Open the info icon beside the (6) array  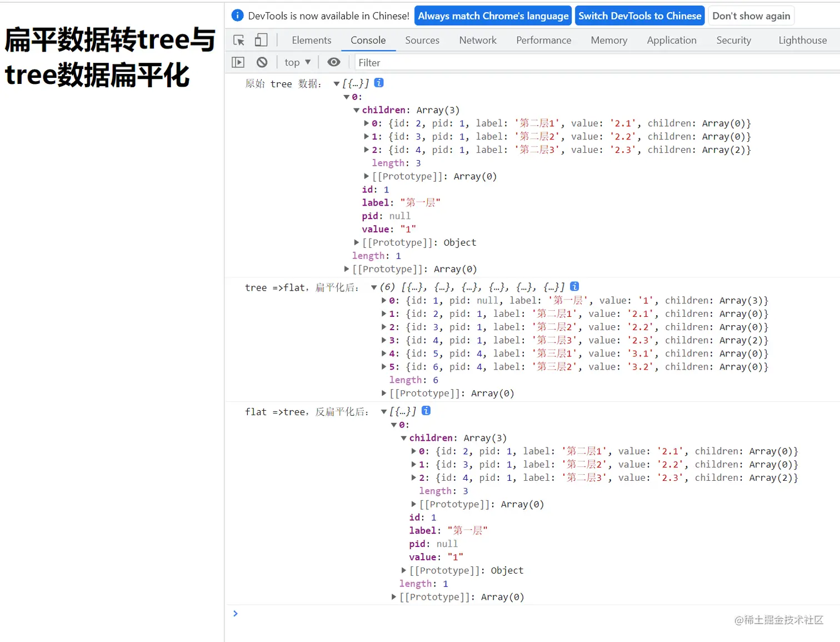point(574,286)
